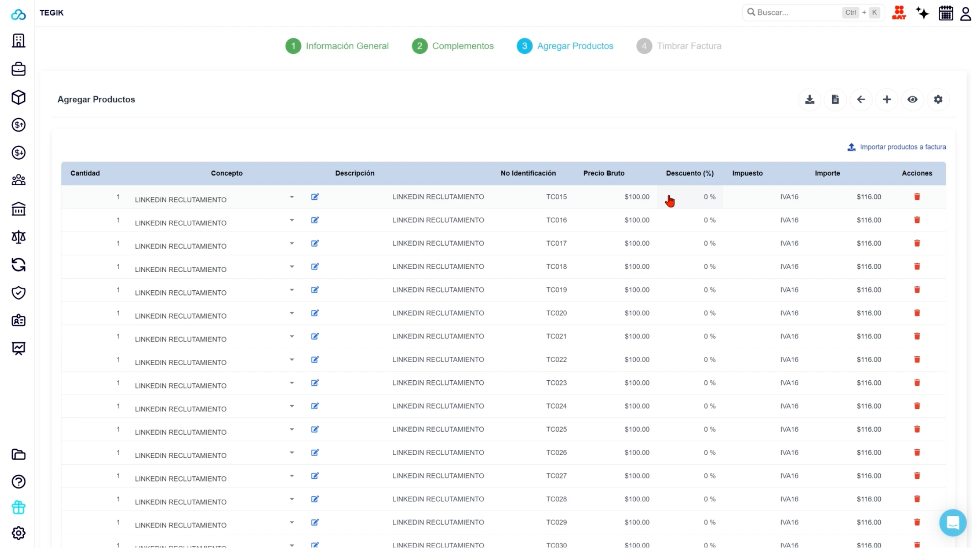Click the cloud logo icon at top
Screen dimensions: 972x560
[18, 15]
